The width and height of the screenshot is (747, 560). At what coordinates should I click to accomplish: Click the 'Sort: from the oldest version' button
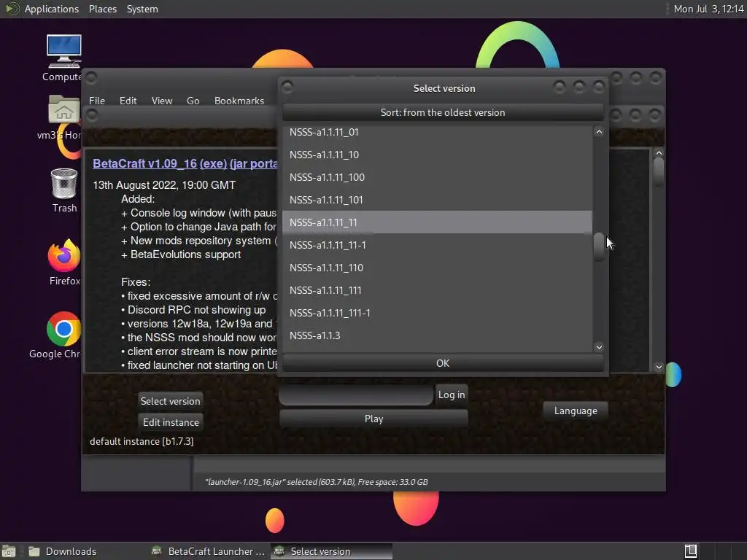point(443,112)
